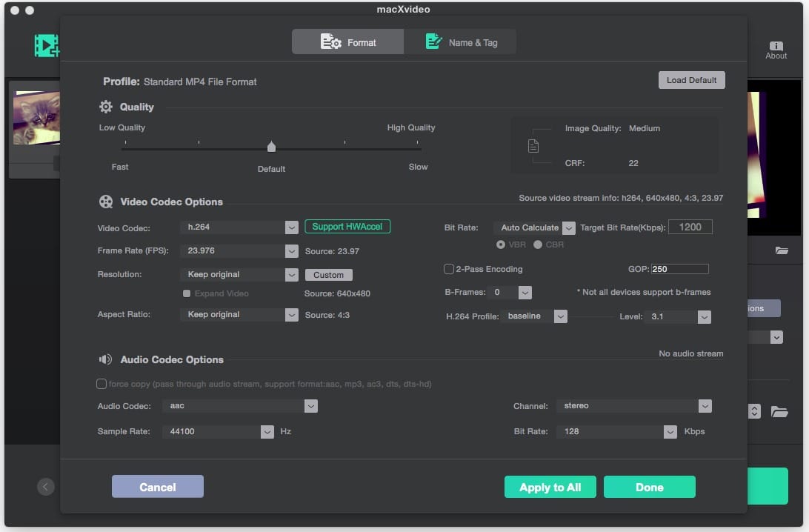Click the quality slider handle
Viewport: 809px width, 532px height.
pyautogui.click(x=271, y=147)
